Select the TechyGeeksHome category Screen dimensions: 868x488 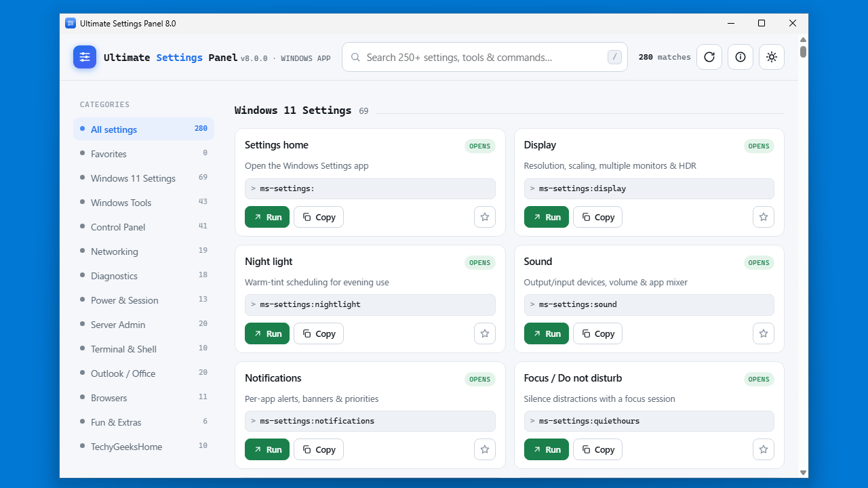coord(144,447)
